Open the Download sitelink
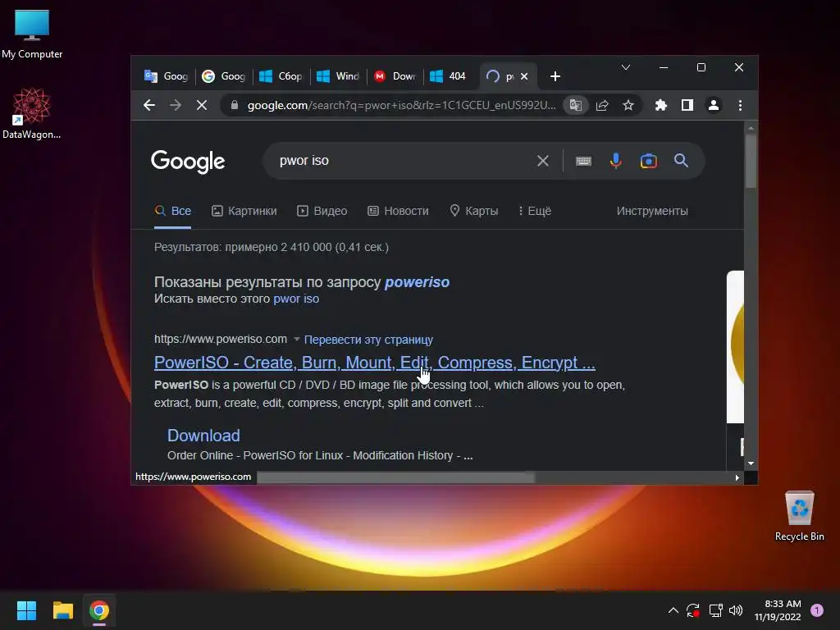The height and width of the screenshot is (630, 840). pos(203,436)
